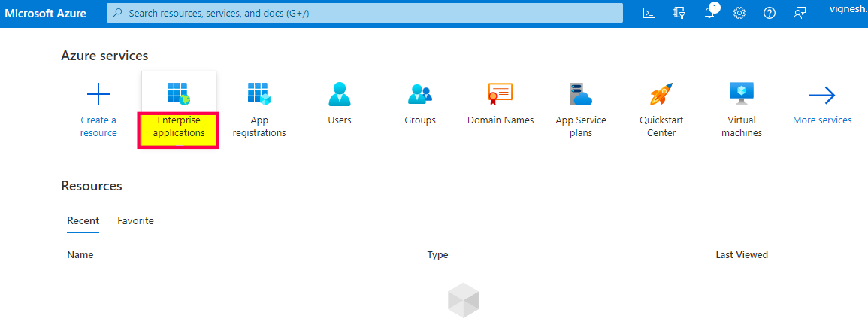This screenshot has width=868, height=319.
Task: Switch to the Favorite tab
Action: point(135,220)
